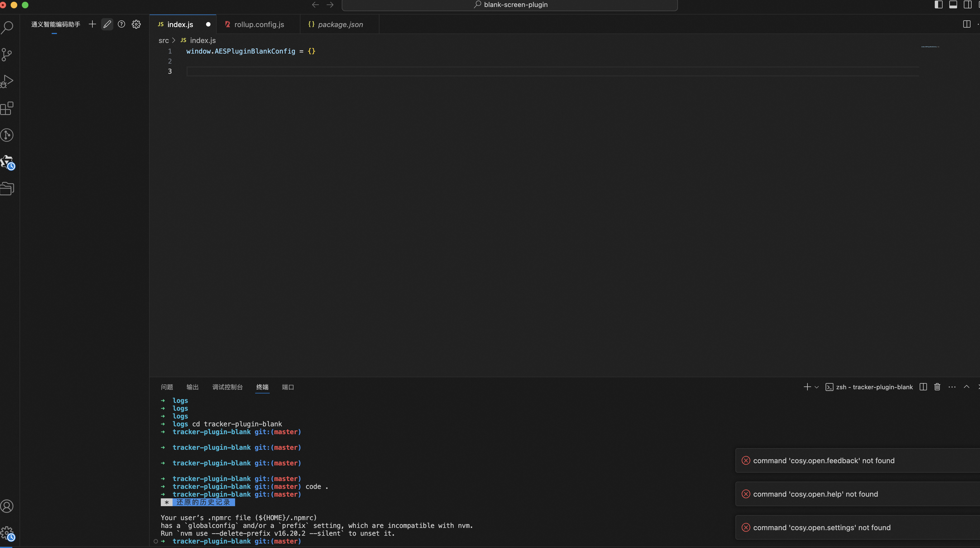Expand the src breadcrumb chevron
The height and width of the screenshot is (548, 980).
(x=174, y=40)
